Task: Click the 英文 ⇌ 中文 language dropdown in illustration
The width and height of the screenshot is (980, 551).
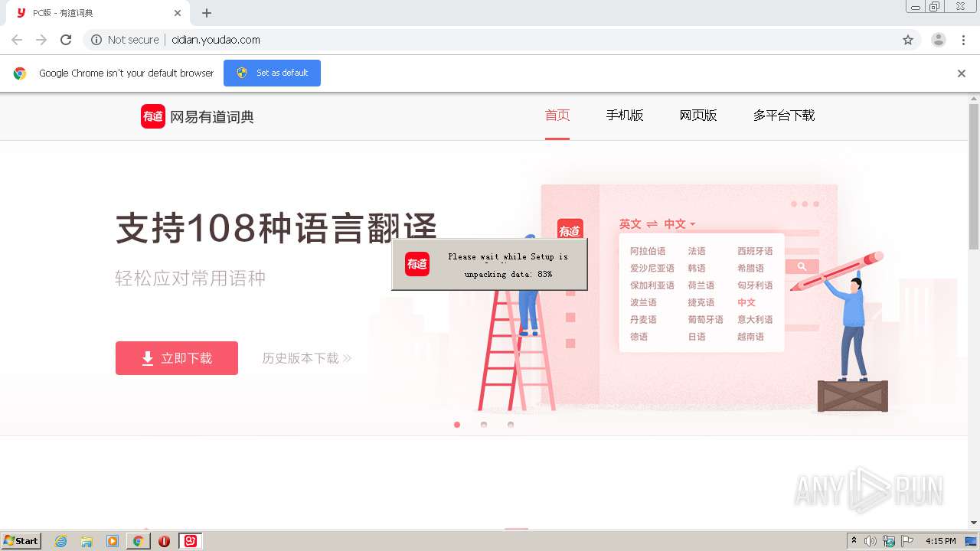Action: coord(658,224)
